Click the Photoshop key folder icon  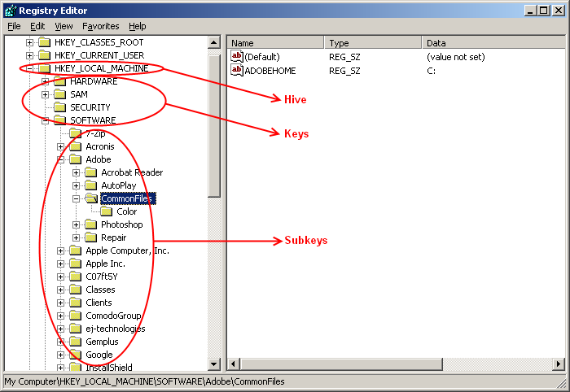(91, 224)
